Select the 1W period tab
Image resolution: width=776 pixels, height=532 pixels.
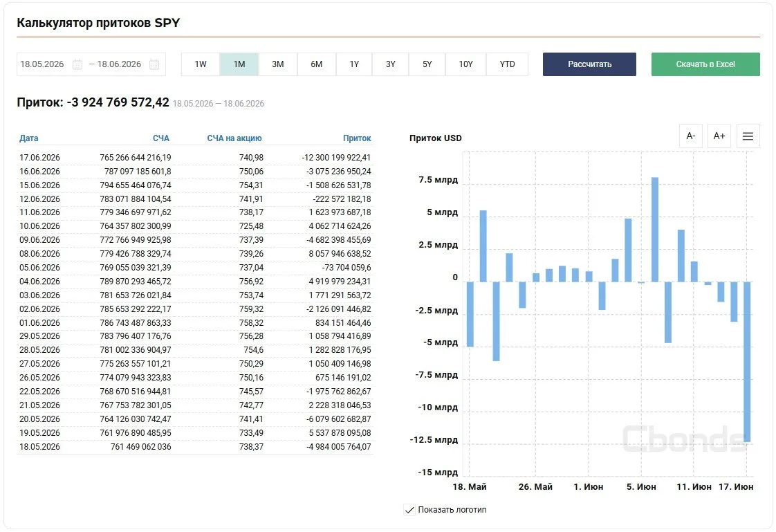pyautogui.click(x=201, y=64)
